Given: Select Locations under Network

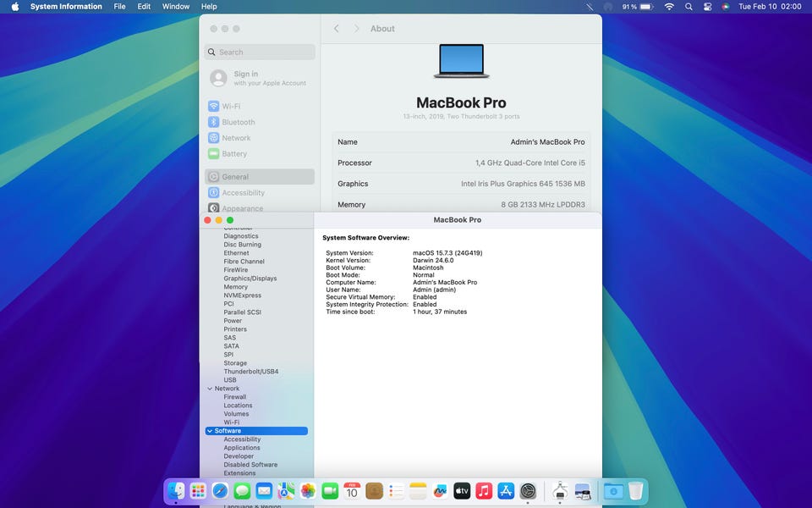Looking at the screenshot, I should pyautogui.click(x=239, y=406).
